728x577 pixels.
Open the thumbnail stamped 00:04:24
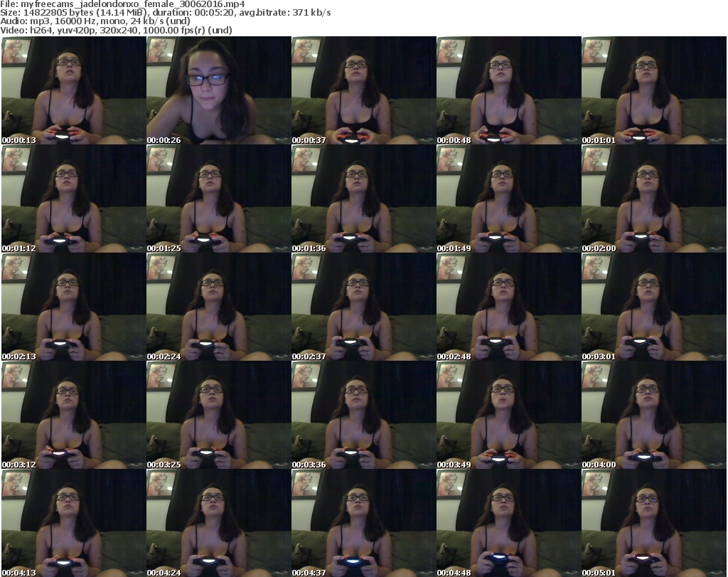click(x=219, y=524)
